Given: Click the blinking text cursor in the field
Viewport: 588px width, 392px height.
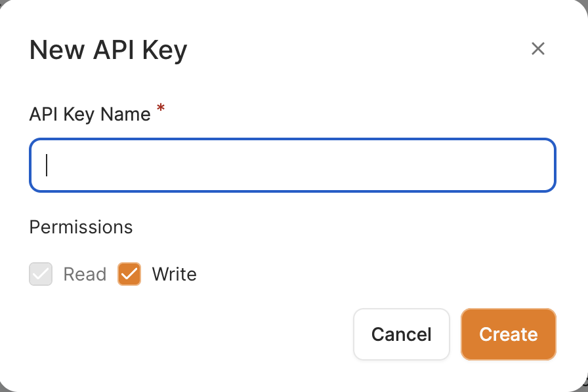Looking at the screenshot, I should (x=47, y=165).
